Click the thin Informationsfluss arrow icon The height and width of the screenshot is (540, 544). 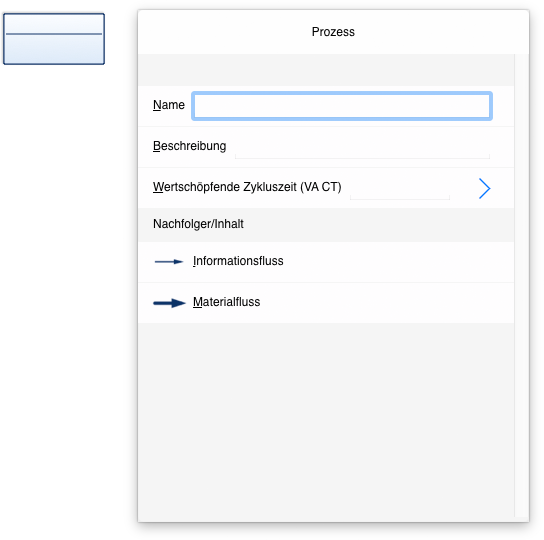point(169,262)
